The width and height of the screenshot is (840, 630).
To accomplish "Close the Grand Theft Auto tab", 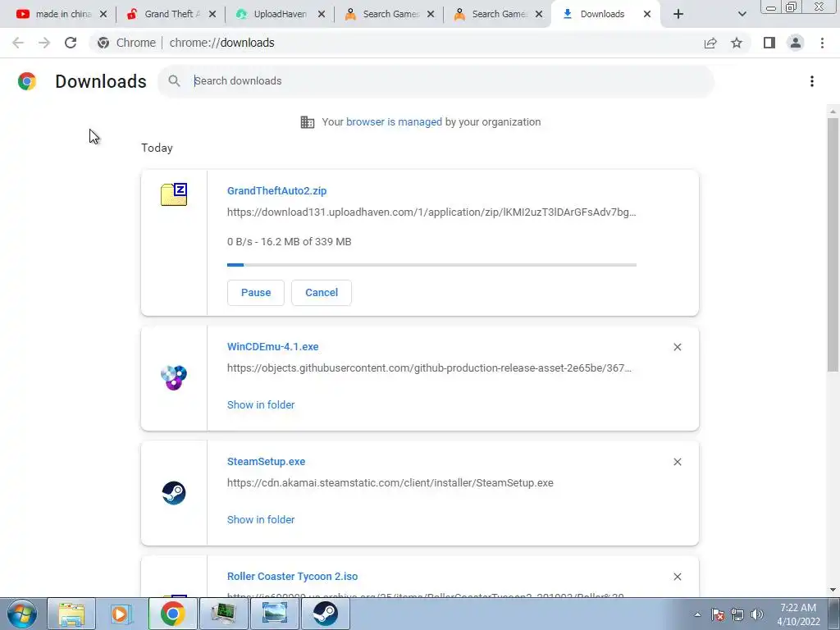I will coord(212,14).
